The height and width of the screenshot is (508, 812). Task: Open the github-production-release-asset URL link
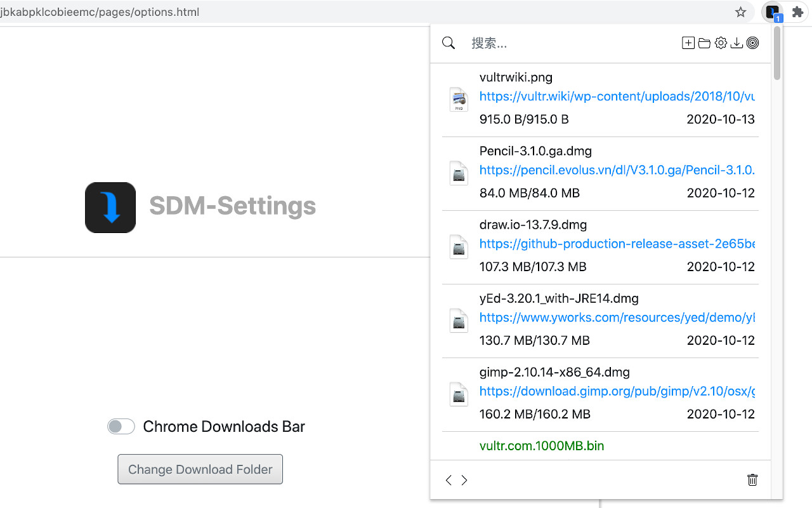[617, 244]
